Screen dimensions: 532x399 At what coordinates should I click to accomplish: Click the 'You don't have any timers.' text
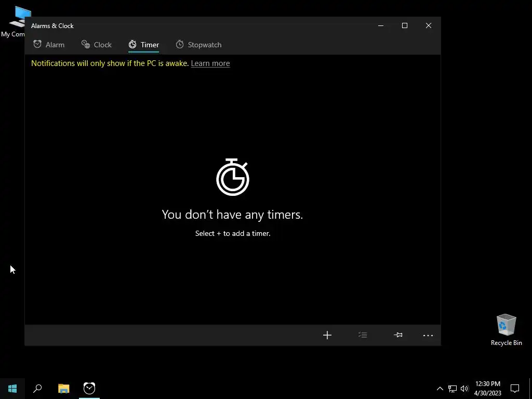(x=232, y=215)
